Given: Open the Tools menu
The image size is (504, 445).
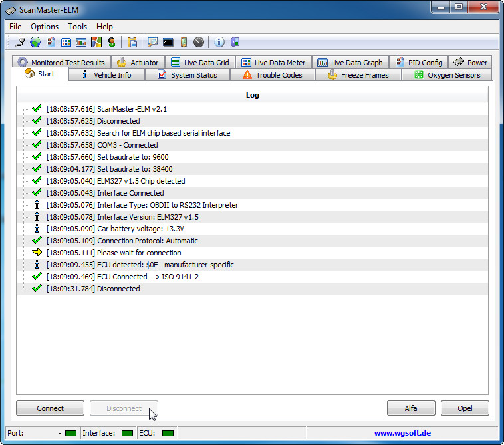Looking at the screenshot, I should pos(78,27).
